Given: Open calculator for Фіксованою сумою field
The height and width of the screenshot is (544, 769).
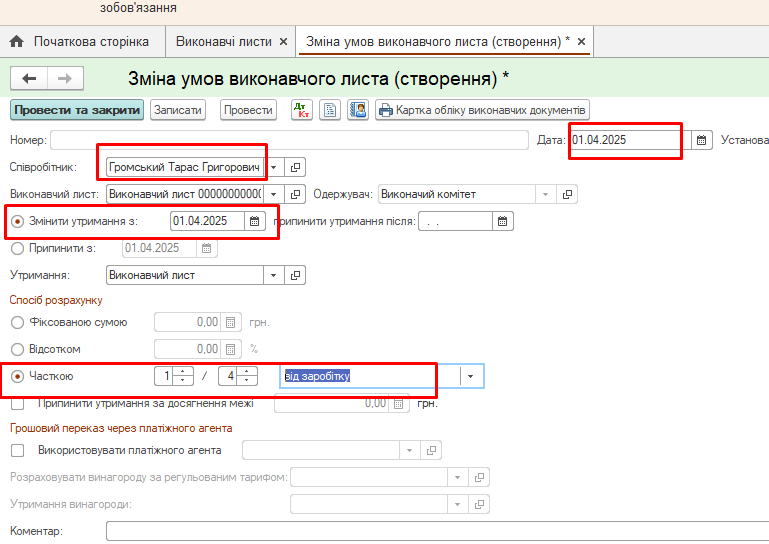Looking at the screenshot, I should tap(230, 322).
